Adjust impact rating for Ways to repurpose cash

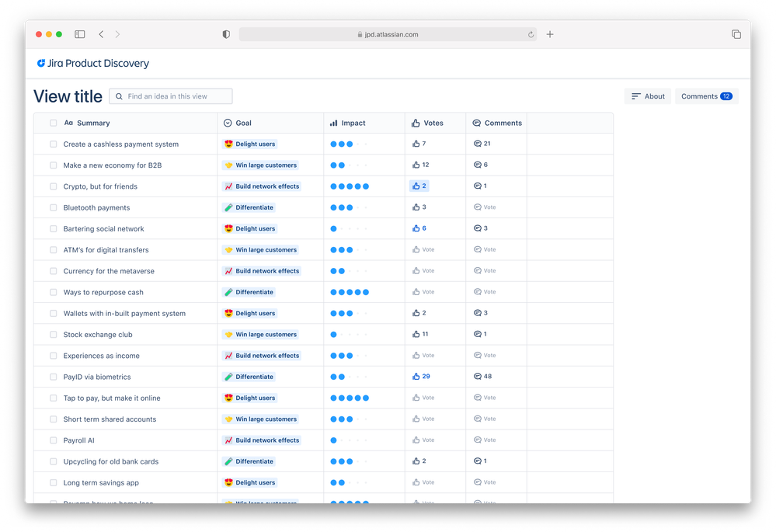(350, 292)
